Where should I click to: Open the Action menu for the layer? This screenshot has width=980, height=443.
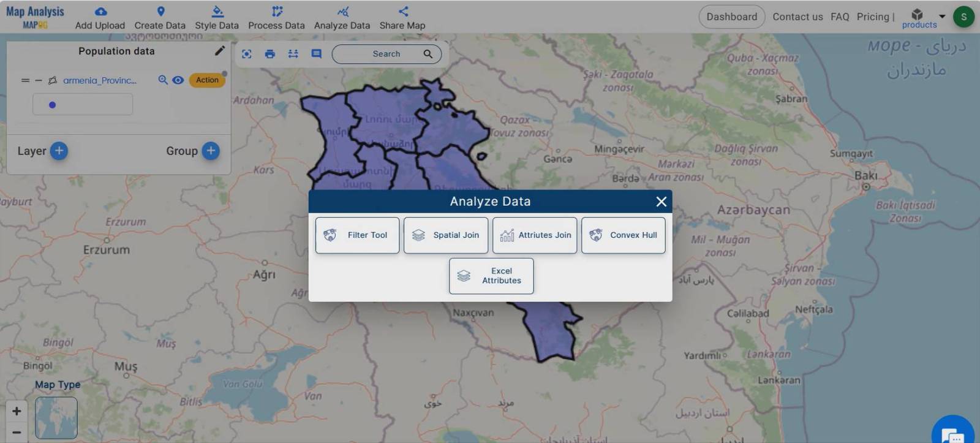pos(207,80)
